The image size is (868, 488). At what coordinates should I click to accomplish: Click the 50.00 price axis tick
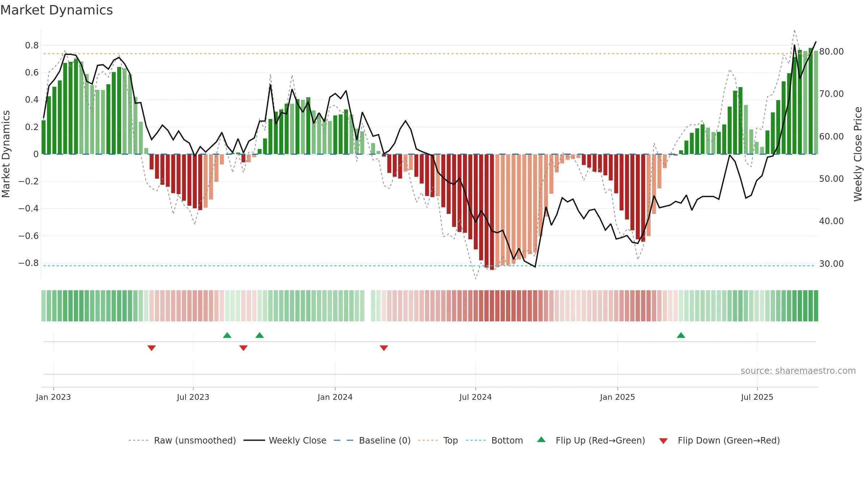click(x=831, y=179)
